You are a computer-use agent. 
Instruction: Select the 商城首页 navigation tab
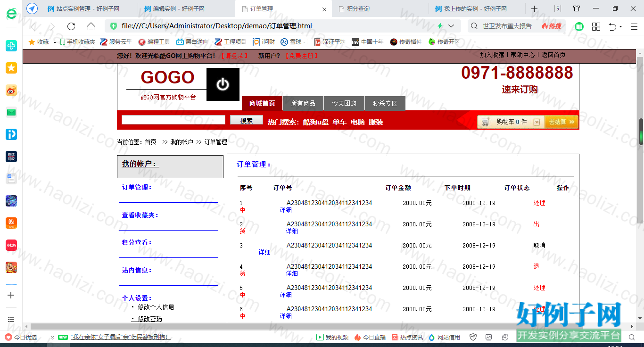click(262, 103)
